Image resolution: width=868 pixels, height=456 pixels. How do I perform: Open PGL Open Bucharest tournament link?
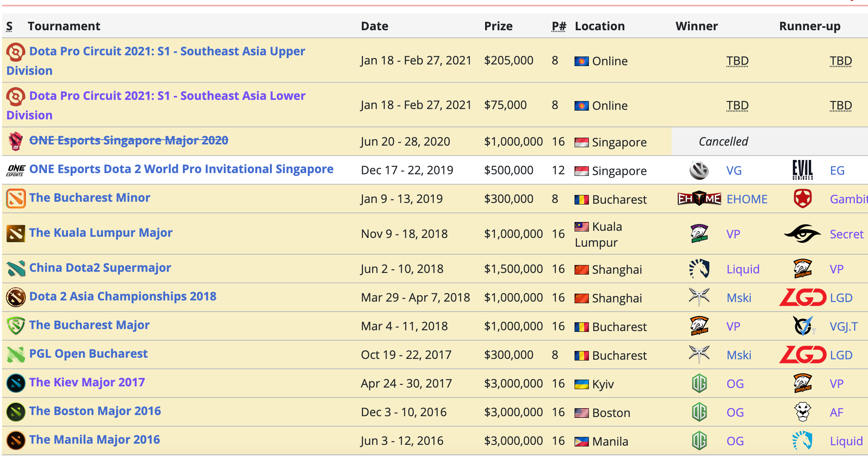pyautogui.click(x=88, y=353)
